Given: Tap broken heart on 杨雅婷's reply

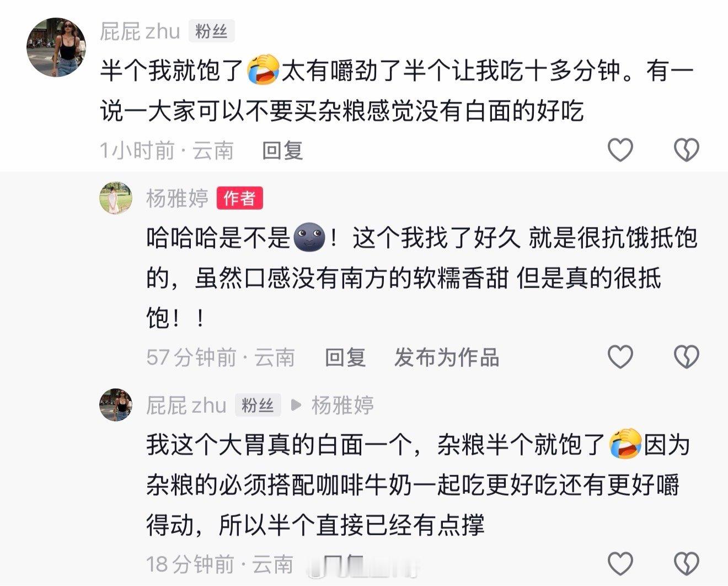Looking at the screenshot, I should pyautogui.click(x=687, y=357).
